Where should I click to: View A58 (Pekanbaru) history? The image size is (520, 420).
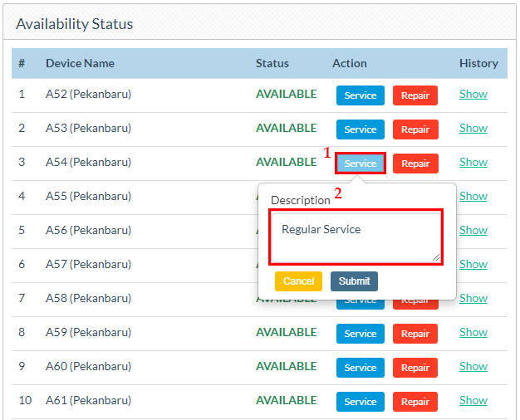[473, 298]
